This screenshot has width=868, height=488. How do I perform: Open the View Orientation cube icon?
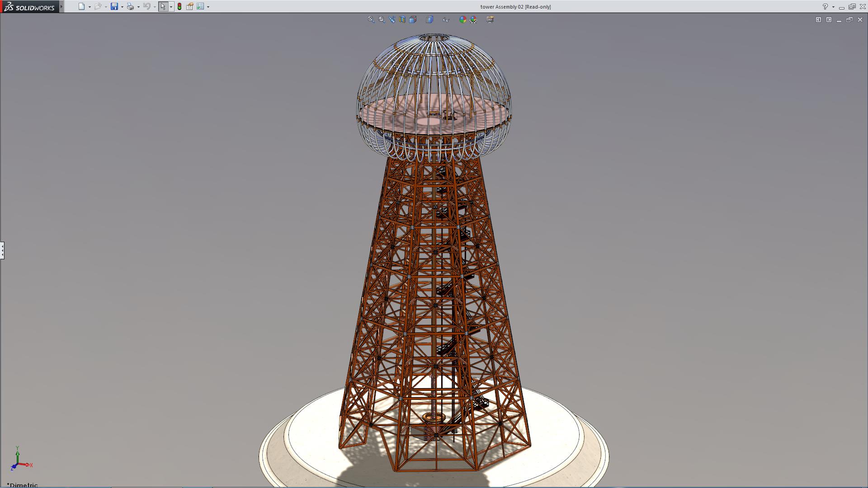[x=413, y=19]
